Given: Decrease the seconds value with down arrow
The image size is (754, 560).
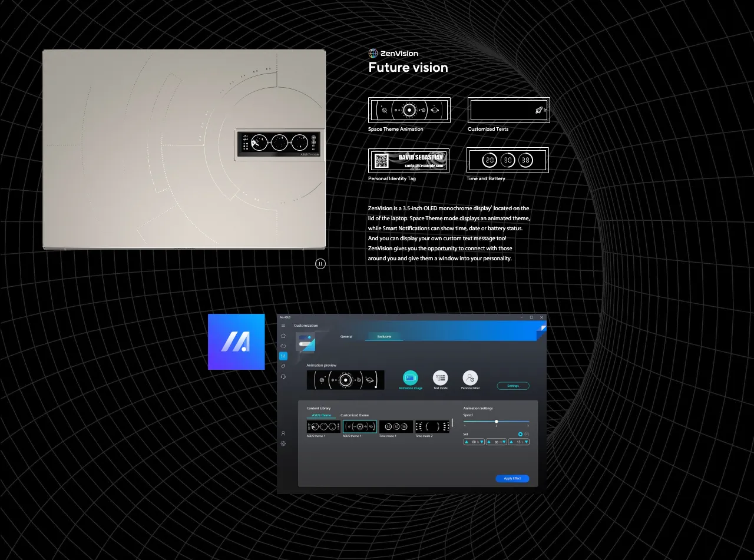Looking at the screenshot, I should click(526, 442).
